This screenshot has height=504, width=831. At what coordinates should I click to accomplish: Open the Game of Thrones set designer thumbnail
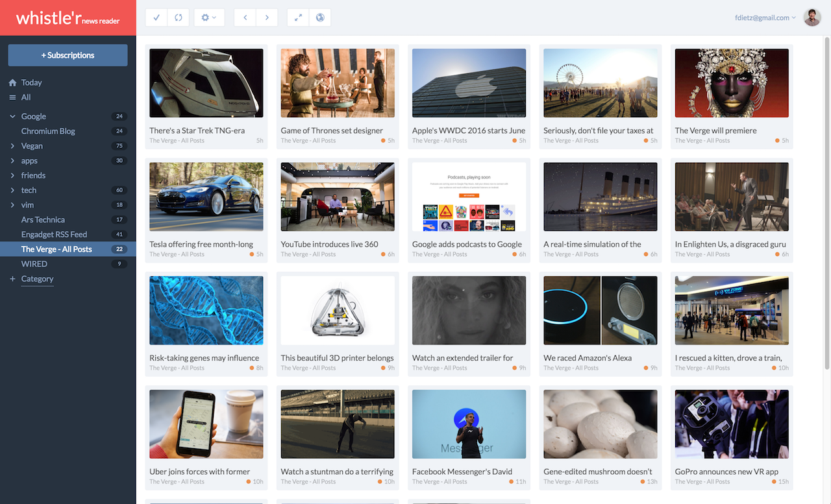pyautogui.click(x=338, y=83)
